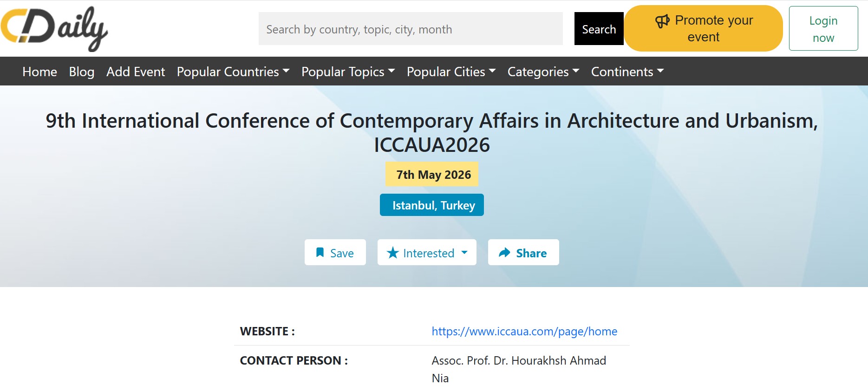
Task: Click the Istanbul, Turkey location badge
Action: pyautogui.click(x=432, y=205)
